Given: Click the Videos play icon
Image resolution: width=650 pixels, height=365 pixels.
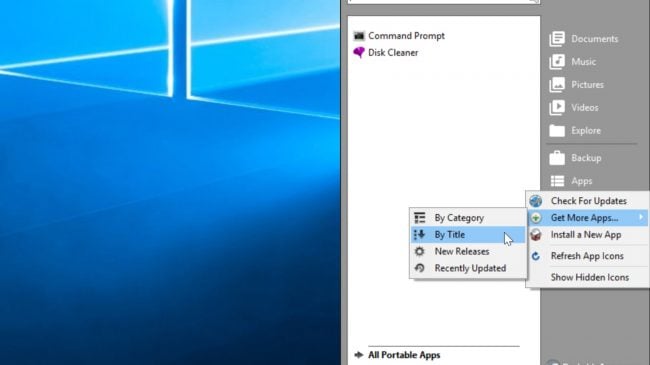Looking at the screenshot, I should 557,108.
